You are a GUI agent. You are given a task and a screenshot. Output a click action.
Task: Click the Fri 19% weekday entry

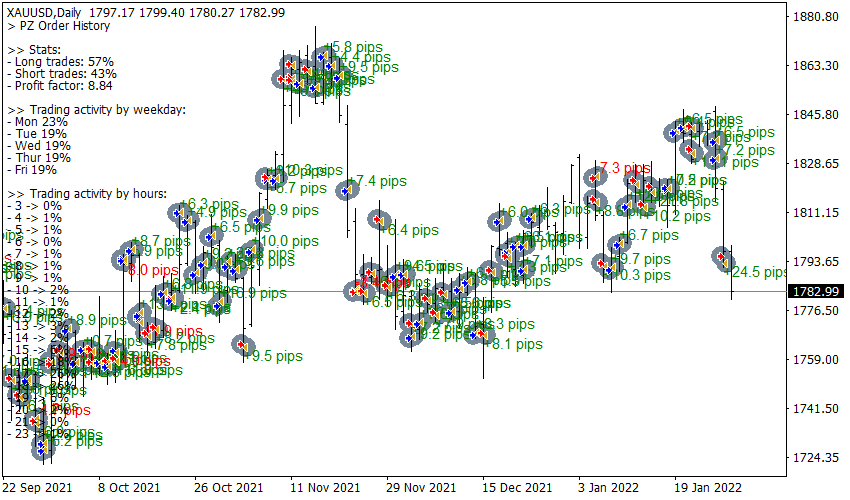(x=35, y=170)
